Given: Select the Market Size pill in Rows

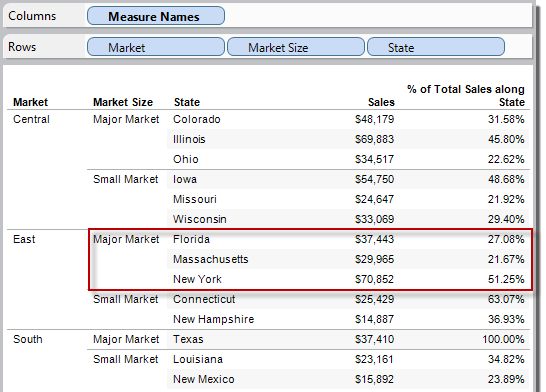Looking at the screenshot, I should coord(296,47).
